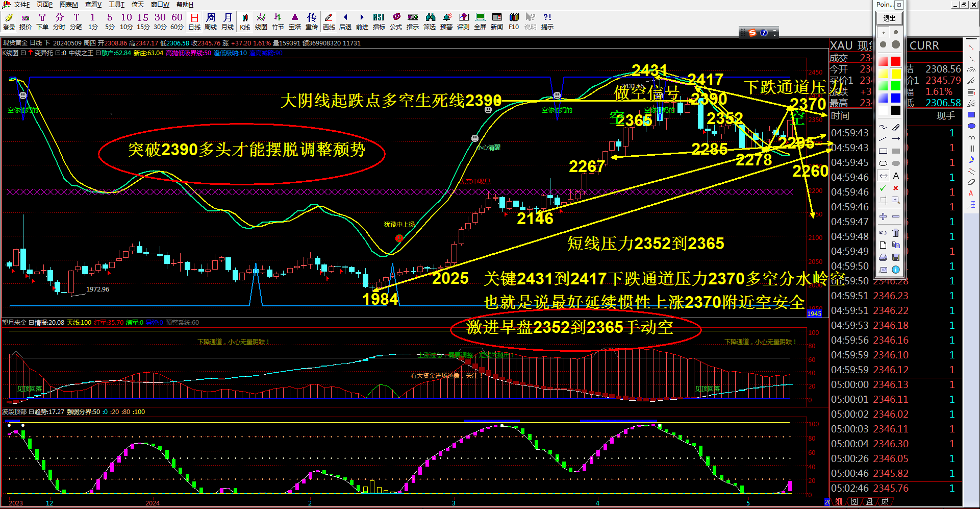Select the text A tool in Pointer palette

(896, 176)
